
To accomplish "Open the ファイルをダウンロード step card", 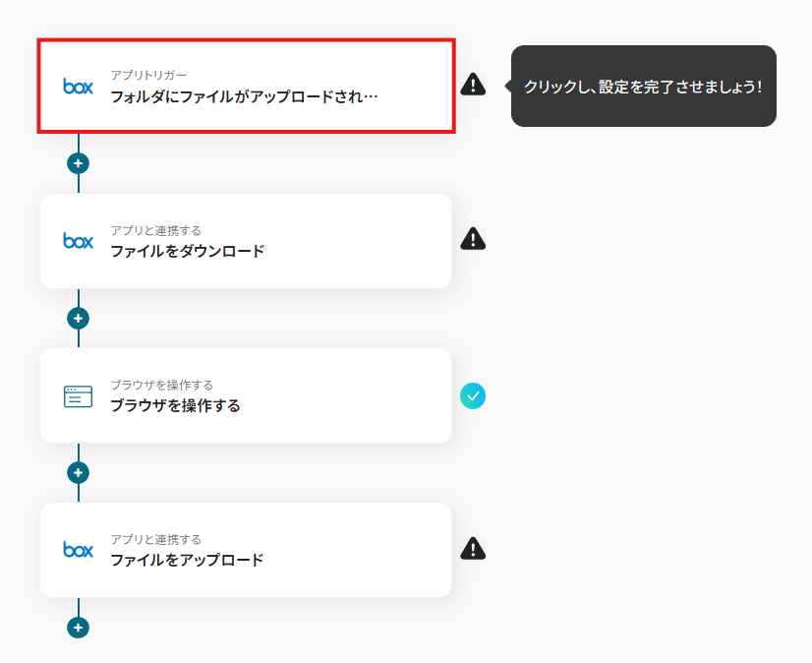I will pos(246,241).
